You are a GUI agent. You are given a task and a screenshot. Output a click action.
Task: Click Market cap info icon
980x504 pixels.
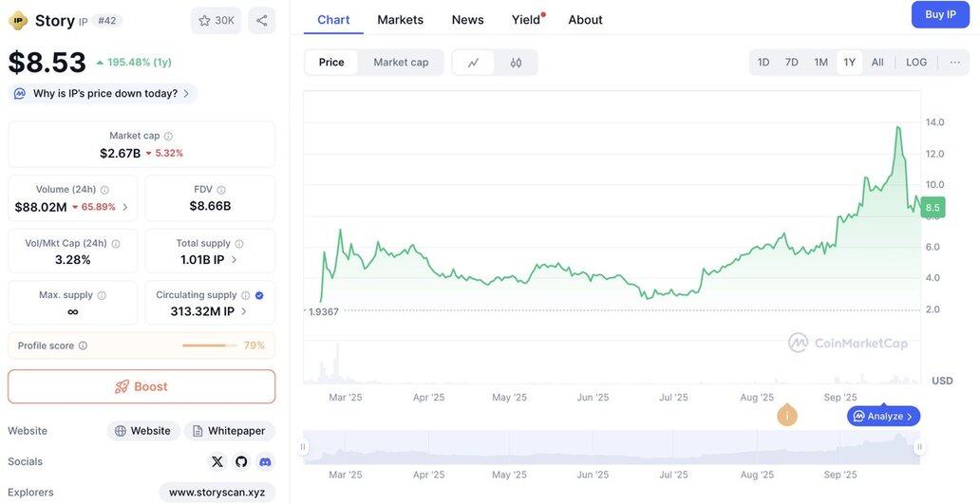[x=169, y=136]
